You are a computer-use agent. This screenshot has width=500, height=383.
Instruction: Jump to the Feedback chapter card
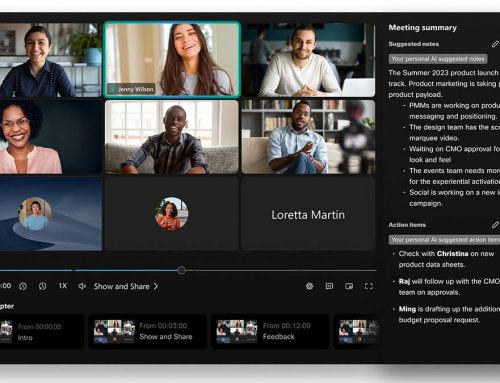270,332
